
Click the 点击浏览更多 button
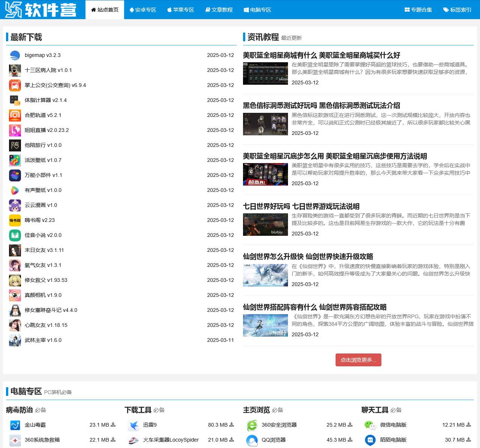pyautogui.click(x=358, y=360)
